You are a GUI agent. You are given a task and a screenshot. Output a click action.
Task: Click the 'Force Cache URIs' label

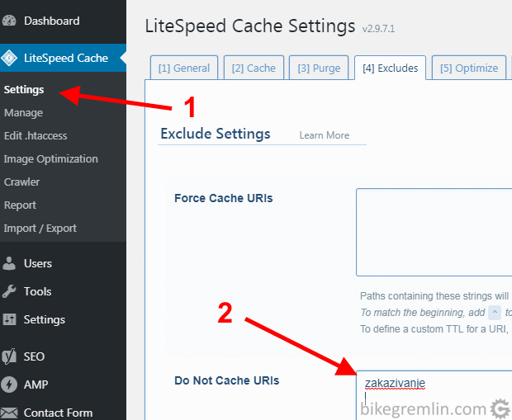click(224, 198)
